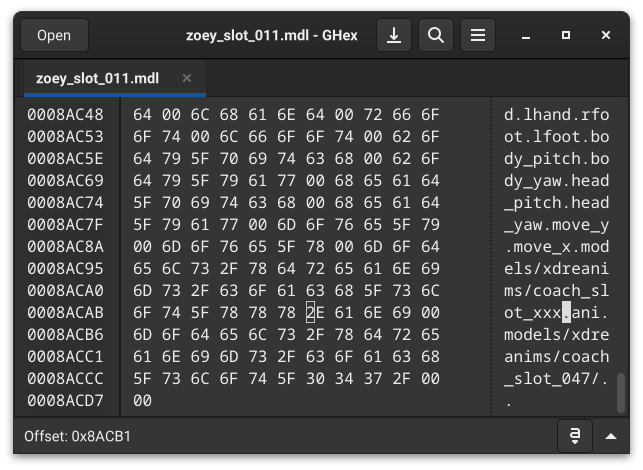
Task: Click the highlighted dot in ASCII pane
Action: pyautogui.click(x=566, y=312)
